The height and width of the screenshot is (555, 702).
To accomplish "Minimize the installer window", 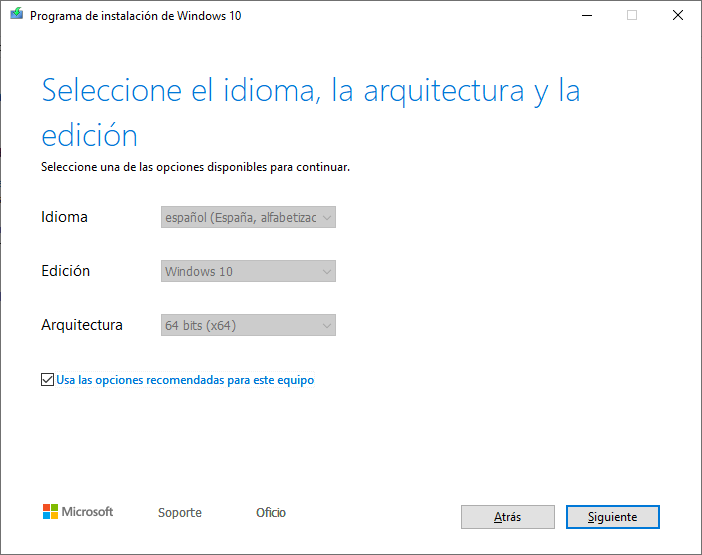I will pyautogui.click(x=585, y=16).
